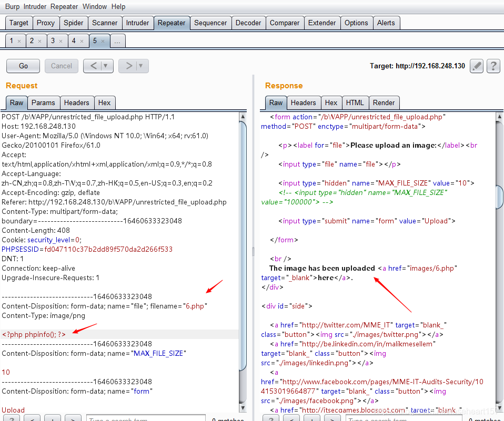Click the request search input field
Viewport: 504px width, 421px height.
[146, 418]
